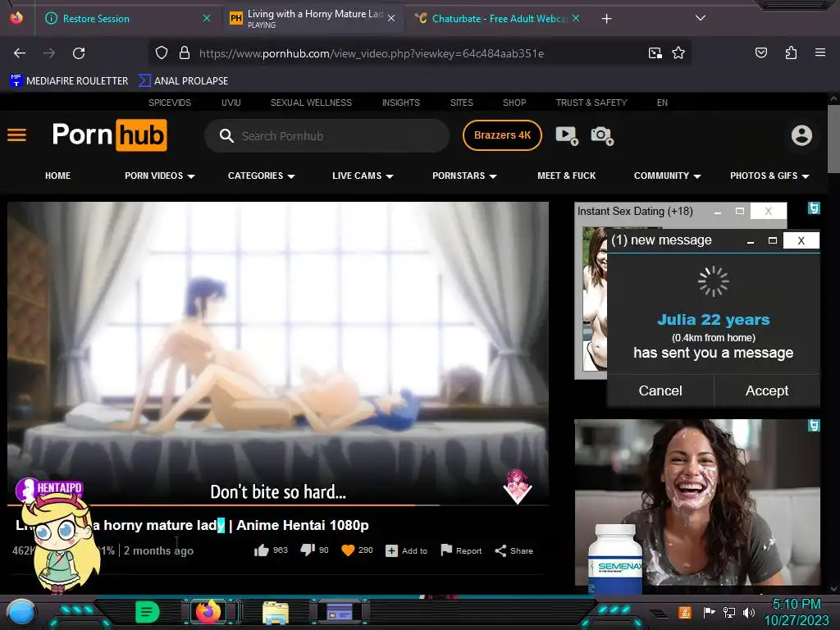
Task: Open SEXUAL WELLNESS in the top bar
Action: click(311, 103)
